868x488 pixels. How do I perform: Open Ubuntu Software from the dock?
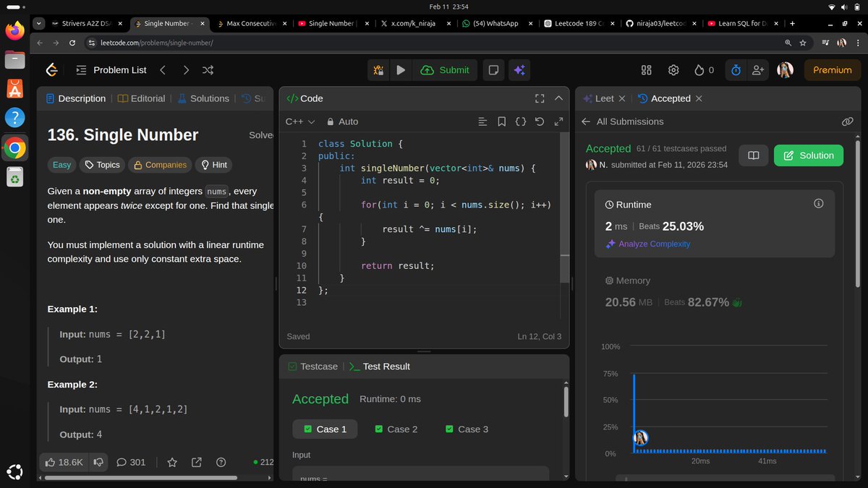(14, 89)
